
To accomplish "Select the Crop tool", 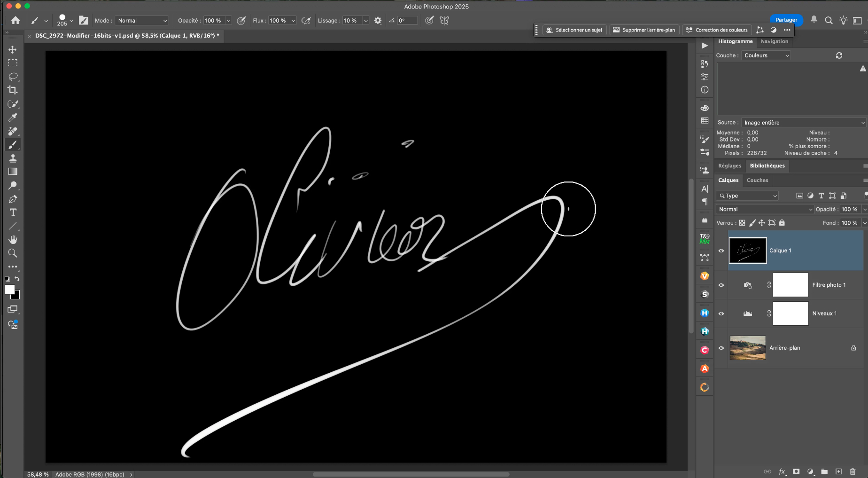I will point(13,90).
